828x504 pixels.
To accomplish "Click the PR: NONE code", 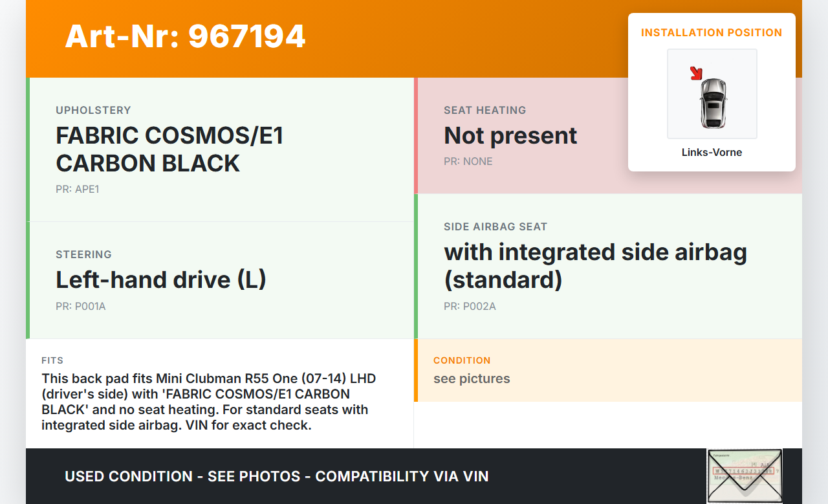I will [468, 162].
